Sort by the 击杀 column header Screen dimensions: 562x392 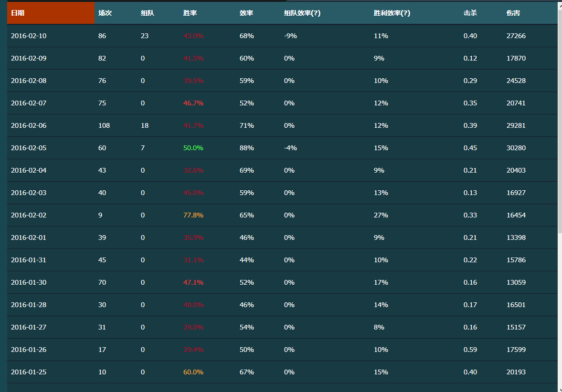470,13
